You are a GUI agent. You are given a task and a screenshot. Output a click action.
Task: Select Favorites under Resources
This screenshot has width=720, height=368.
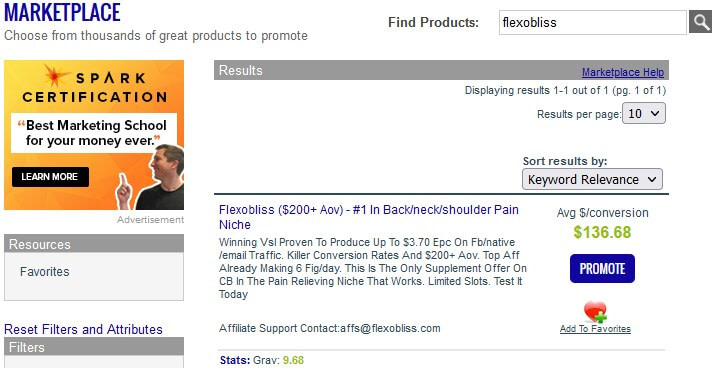point(45,272)
